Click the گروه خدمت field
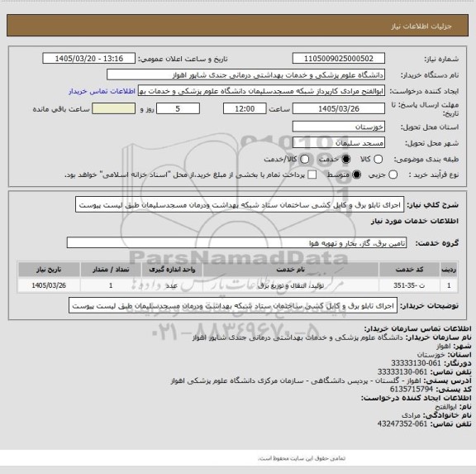This screenshot has width=476, height=474. click(x=236, y=242)
